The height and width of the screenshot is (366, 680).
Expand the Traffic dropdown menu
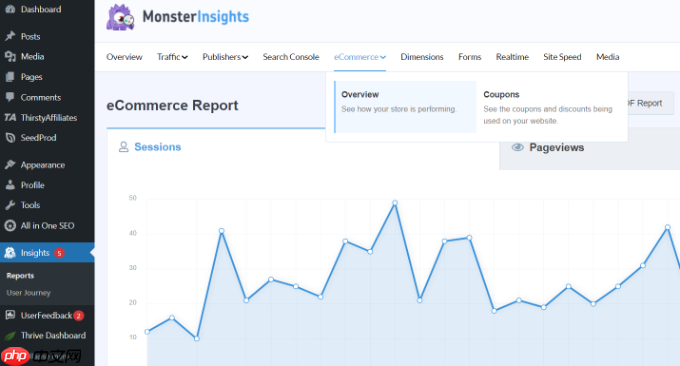coord(172,57)
